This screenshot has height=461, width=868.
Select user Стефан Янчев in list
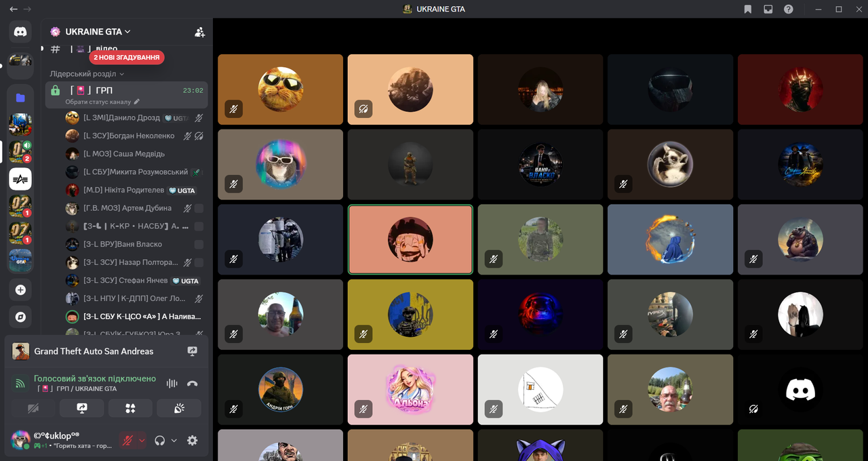point(134,281)
